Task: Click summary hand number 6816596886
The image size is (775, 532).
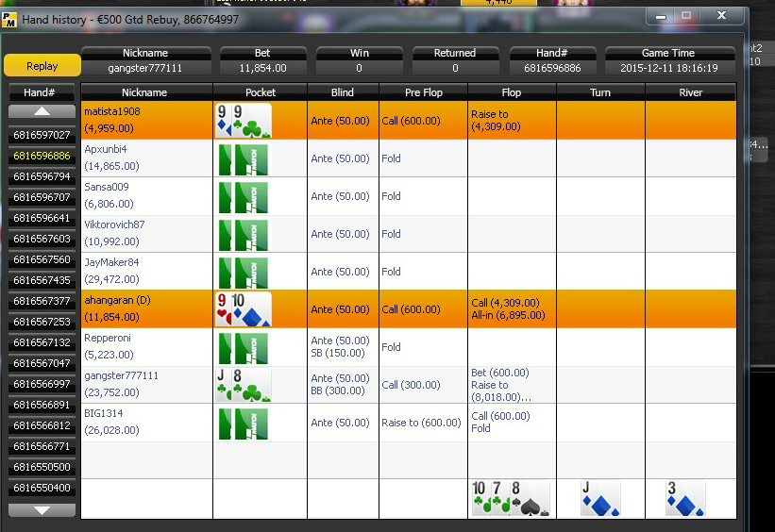Action: point(552,68)
